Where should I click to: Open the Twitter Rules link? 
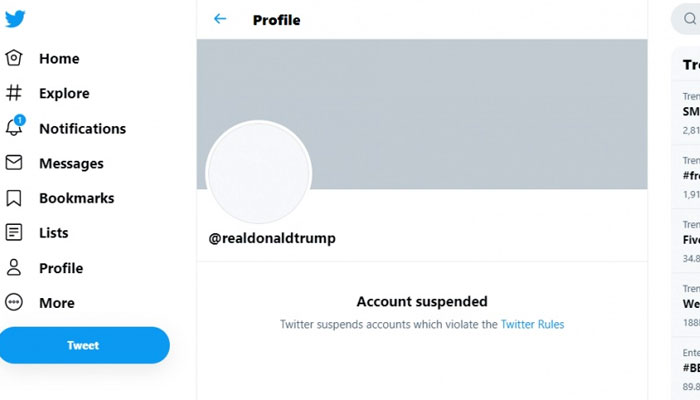click(x=532, y=324)
